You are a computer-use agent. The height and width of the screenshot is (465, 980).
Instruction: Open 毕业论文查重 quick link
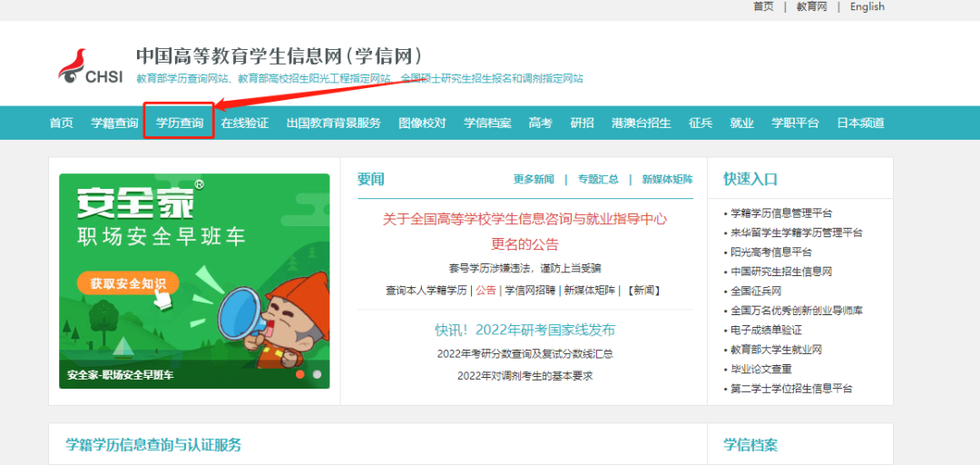[x=761, y=370]
